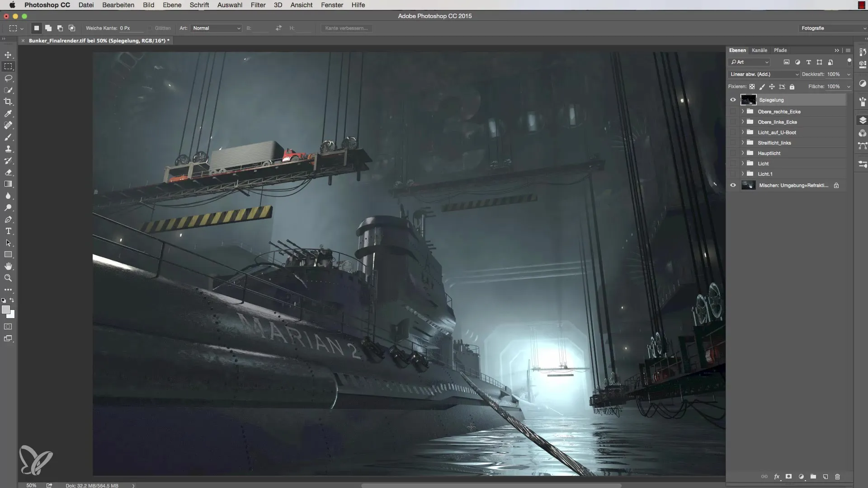
Task: Select the Zoom tool
Action: click(x=8, y=278)
